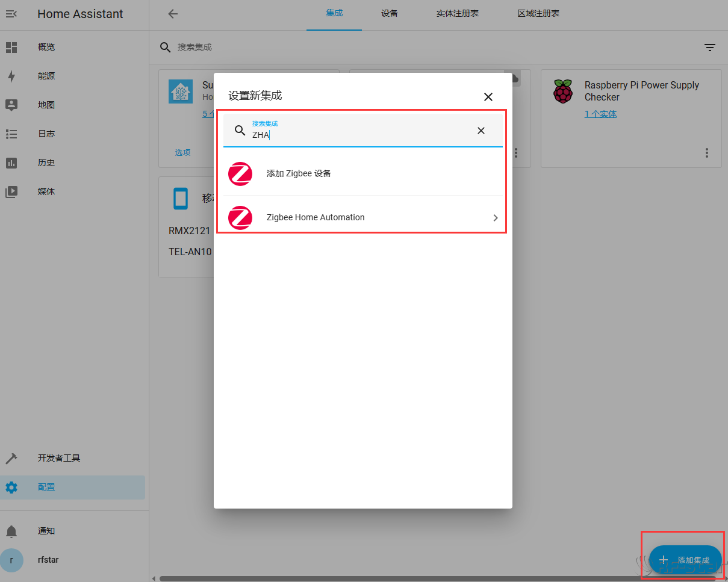Open 开发者工具 hammer icon

(11, 458)
